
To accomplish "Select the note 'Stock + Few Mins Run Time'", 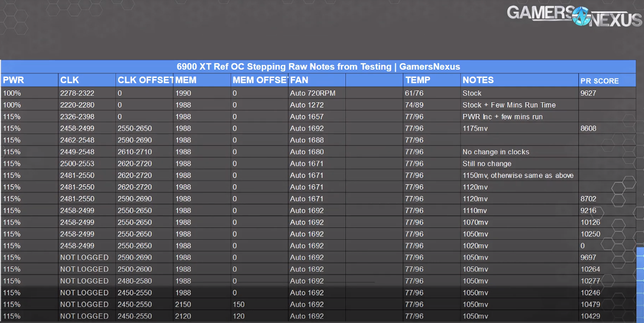I will [x=509, y=105].
